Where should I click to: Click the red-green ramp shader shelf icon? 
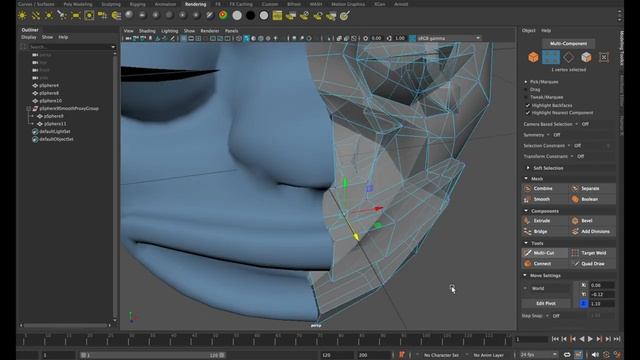point(223,16)
